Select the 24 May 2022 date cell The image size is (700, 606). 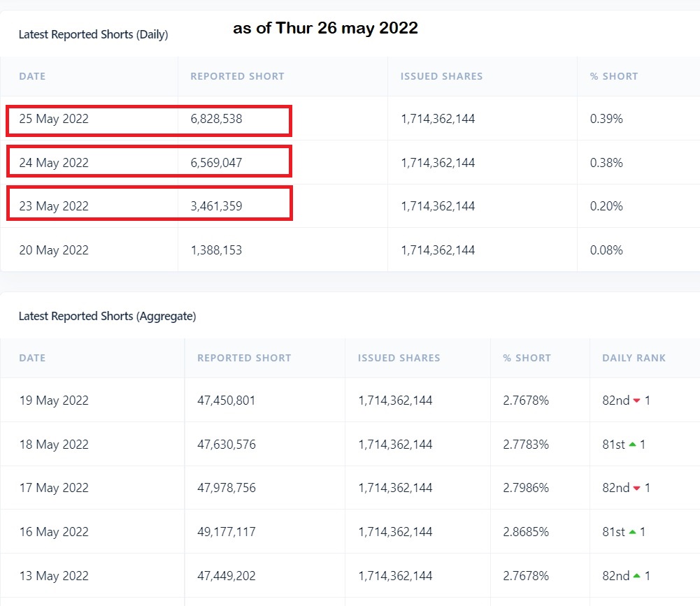click(54, 162)
